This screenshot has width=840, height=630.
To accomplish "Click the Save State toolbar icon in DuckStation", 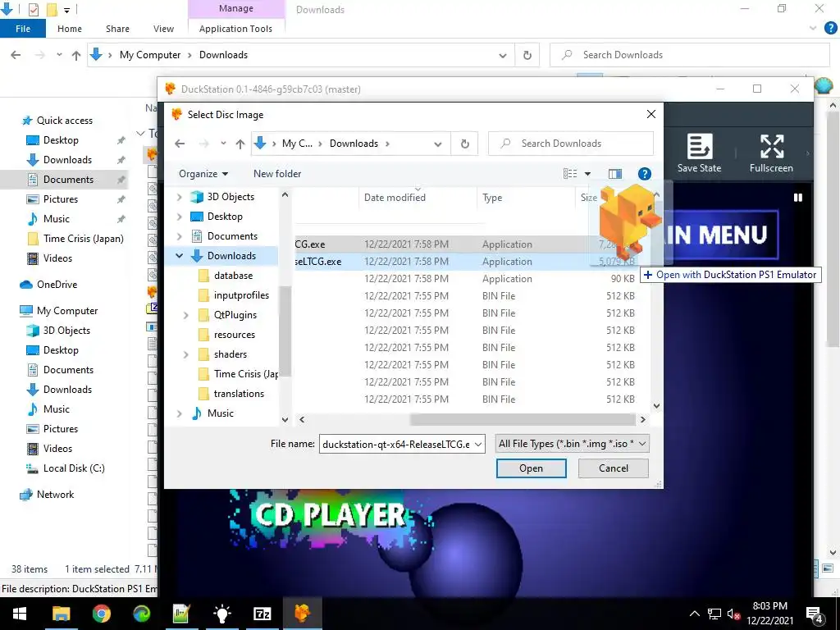I will tap(699, 153).
